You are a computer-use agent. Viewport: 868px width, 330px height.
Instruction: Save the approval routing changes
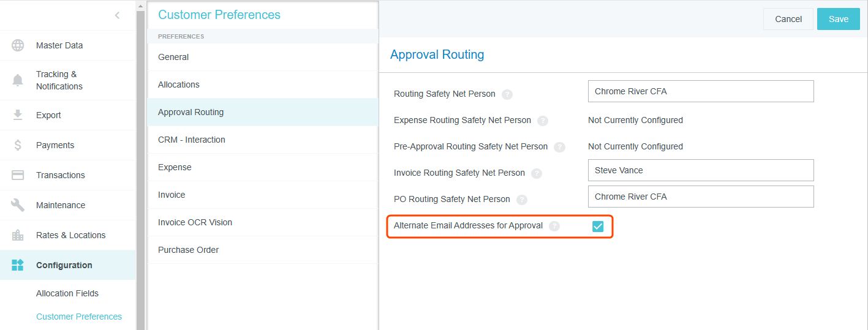[x=838, y=19]
